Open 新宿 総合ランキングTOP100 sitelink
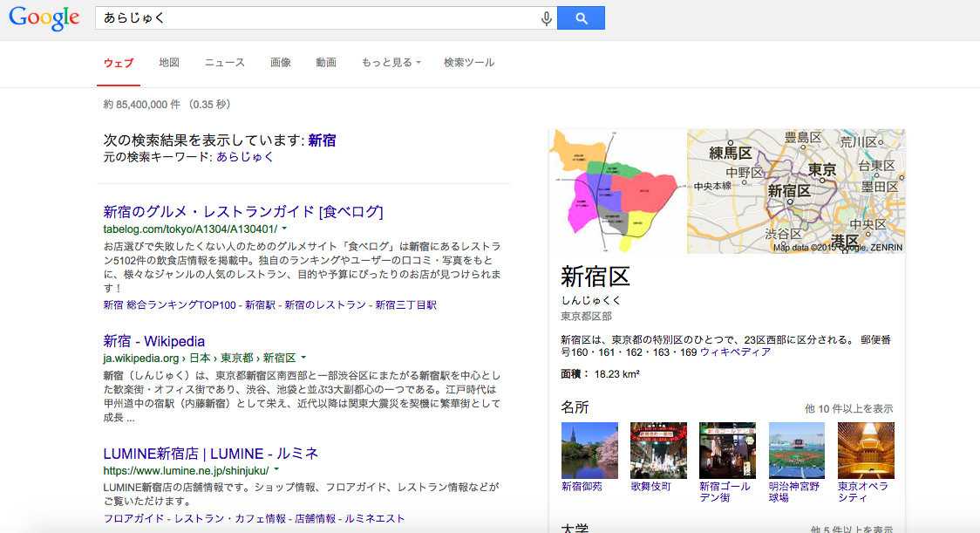The image size is (980, 533). tap(169, 305)
